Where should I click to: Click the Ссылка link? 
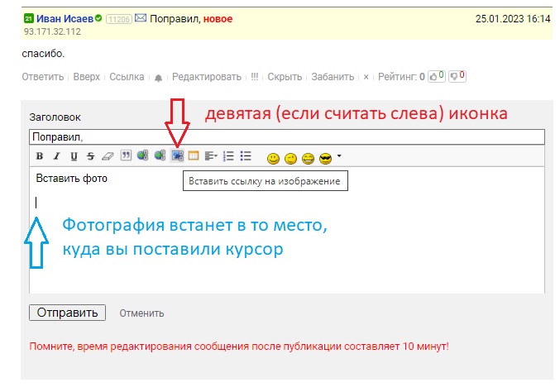tap(127, 77)
